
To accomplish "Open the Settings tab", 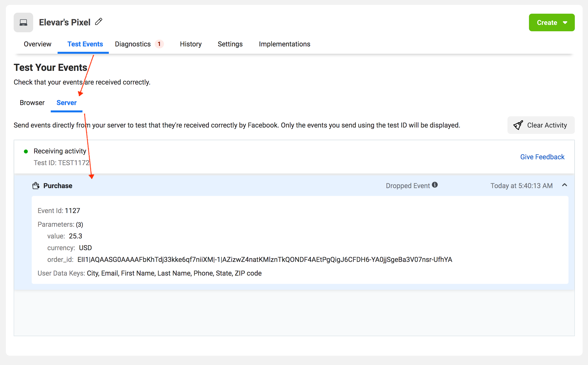I will coord(230,44).
